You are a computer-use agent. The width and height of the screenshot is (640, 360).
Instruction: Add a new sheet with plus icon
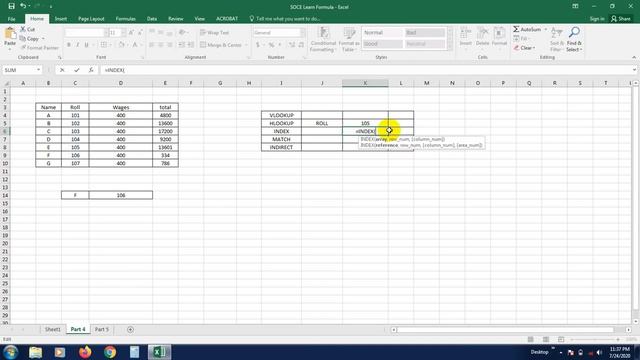point(130,329)
